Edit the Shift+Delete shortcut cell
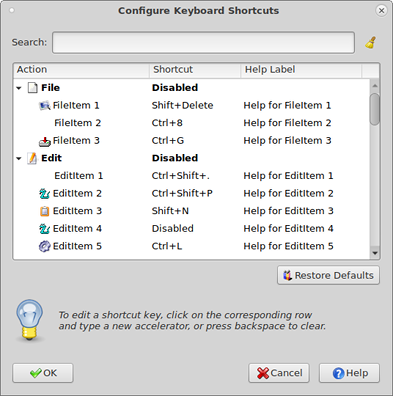The height and width of the screenshot is (396, 393). (x=182, y=106)
